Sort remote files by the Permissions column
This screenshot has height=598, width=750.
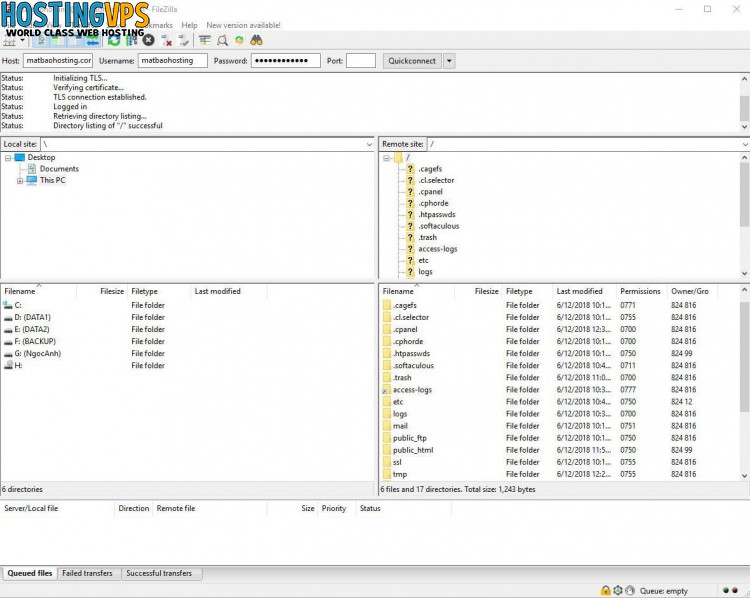(x=640, y=291)
